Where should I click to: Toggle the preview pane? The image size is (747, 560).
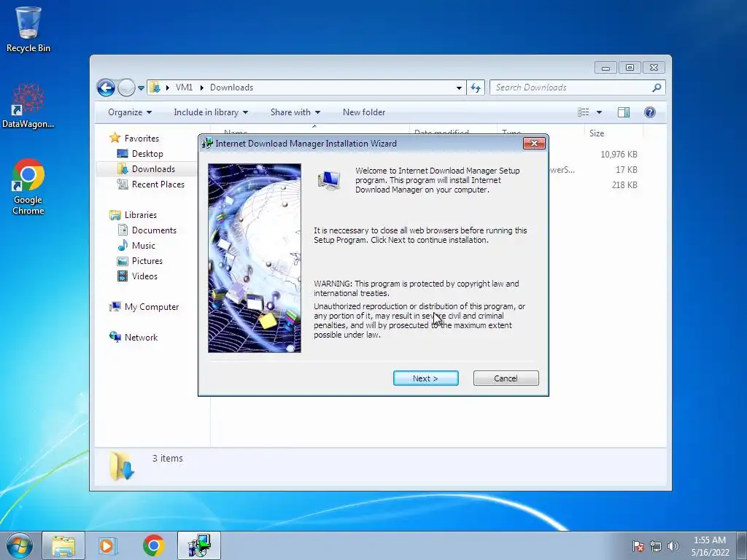click(624, 112)
